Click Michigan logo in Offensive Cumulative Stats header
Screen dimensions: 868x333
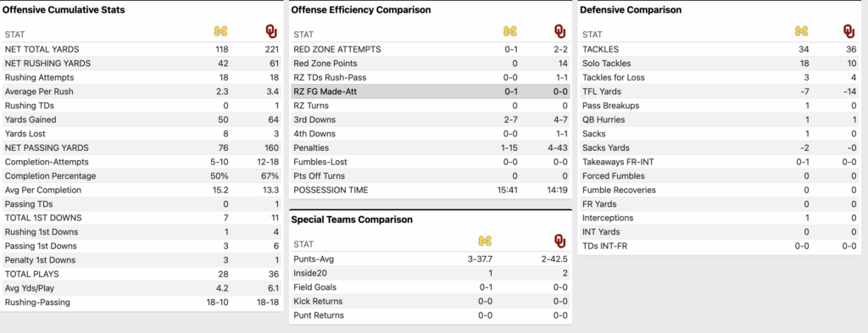(x=221, y=31)
